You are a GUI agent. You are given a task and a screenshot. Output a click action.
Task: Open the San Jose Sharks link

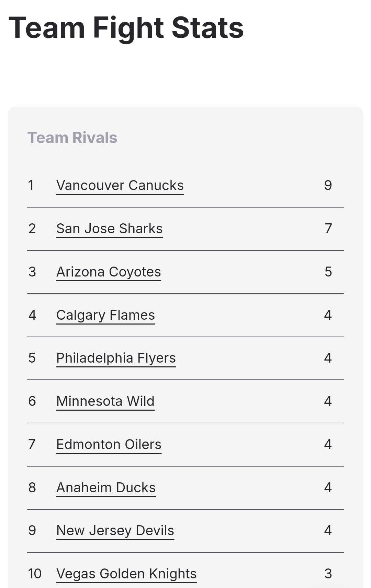109,229
